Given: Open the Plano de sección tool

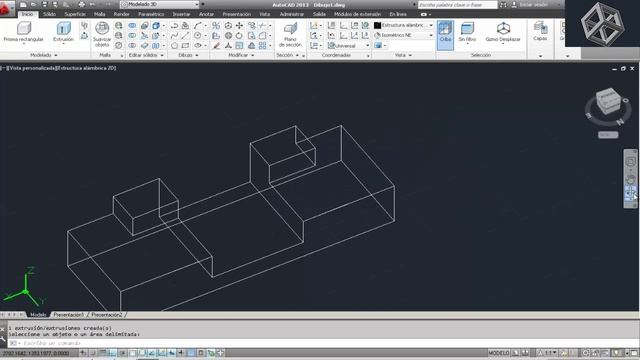Looking at the screenshot, I should click(x=290, y=35).
